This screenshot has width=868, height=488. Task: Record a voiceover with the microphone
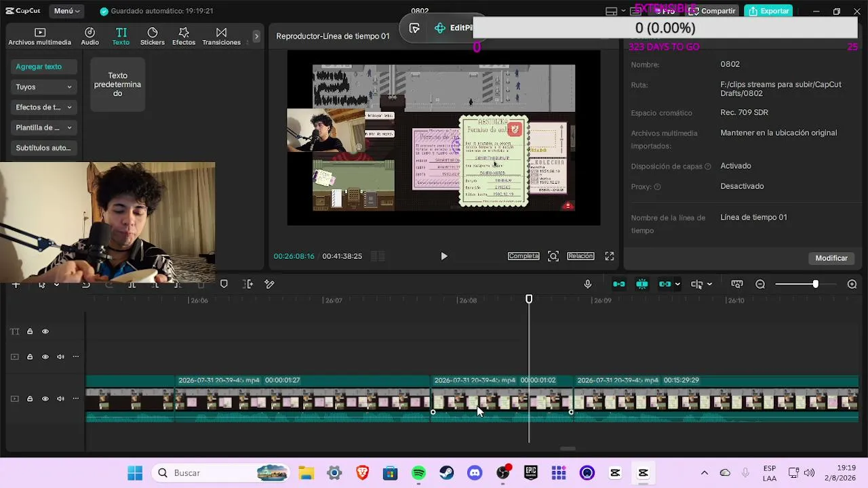pos(588,284)
